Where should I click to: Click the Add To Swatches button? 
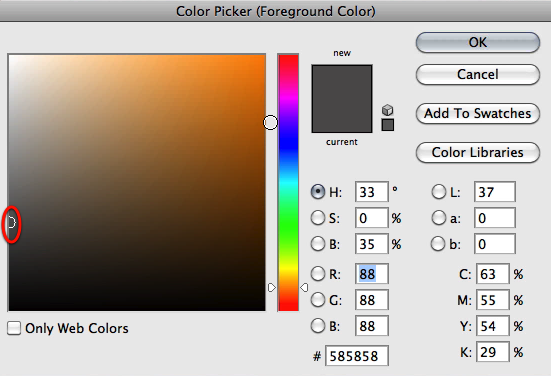point(478,113)
